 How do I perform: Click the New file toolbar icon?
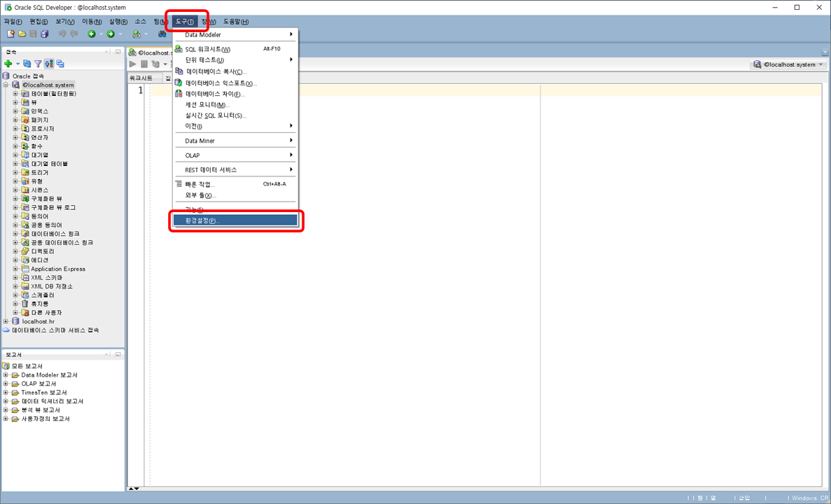[10, 34]
